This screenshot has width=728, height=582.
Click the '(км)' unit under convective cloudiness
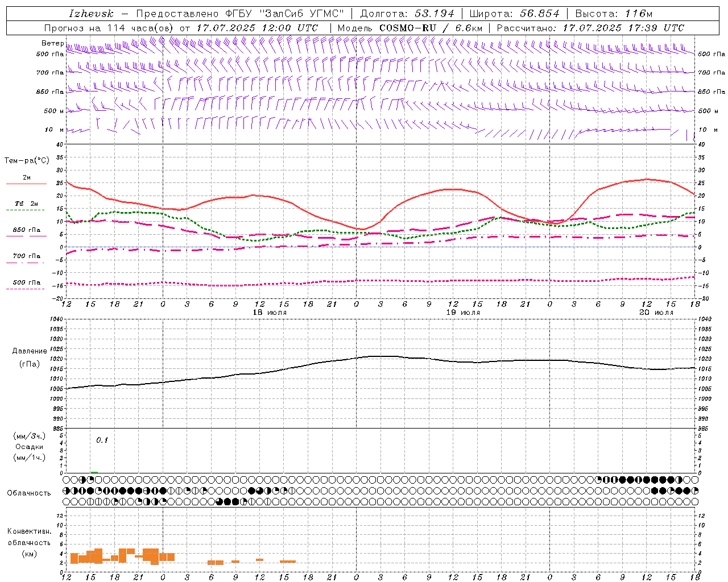point(29,554)
